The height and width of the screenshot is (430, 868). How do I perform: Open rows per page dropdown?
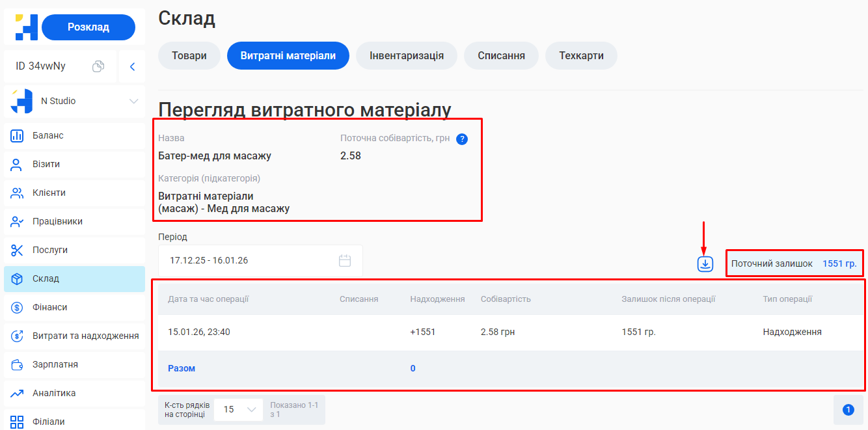click(238, 410)
